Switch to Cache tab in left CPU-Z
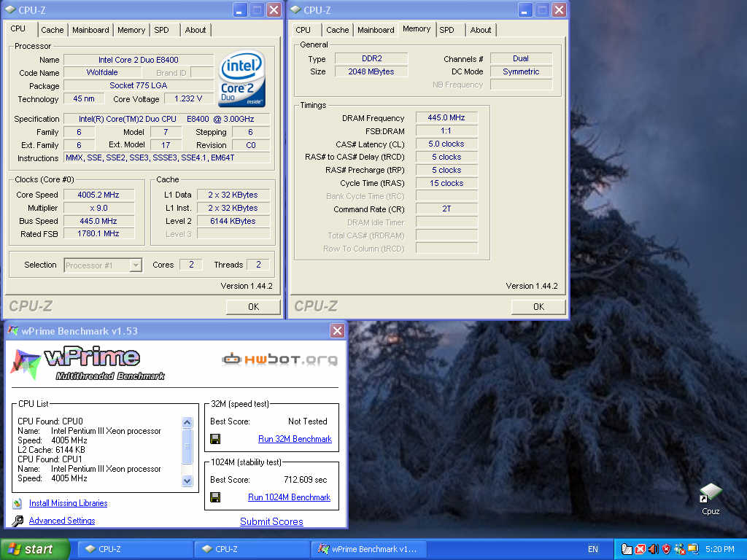The height and width of the screenshot is (560, 747). coord(52,30)
